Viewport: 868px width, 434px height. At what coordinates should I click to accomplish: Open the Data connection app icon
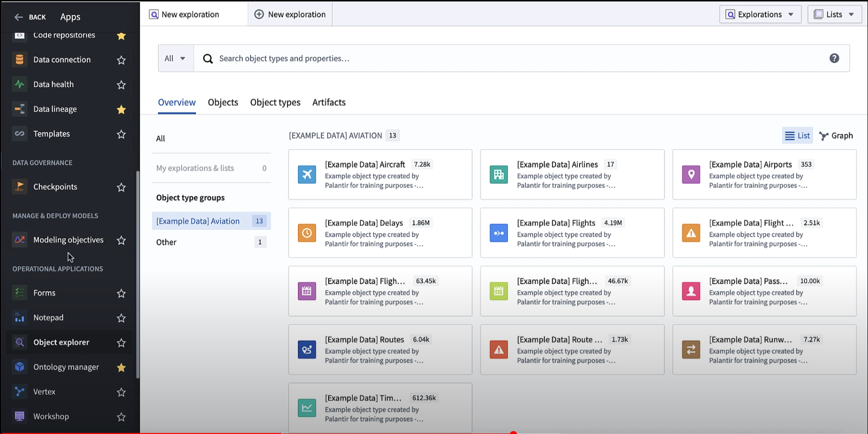[x=20, y=59]
